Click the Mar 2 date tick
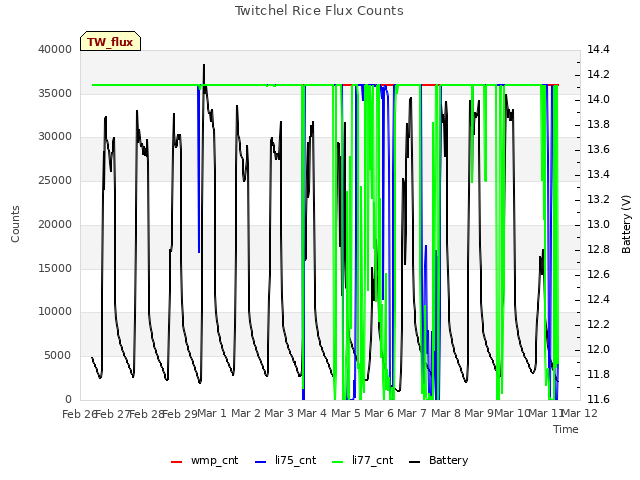Screen dimensions: 640x480 click(x=246, y=414)
